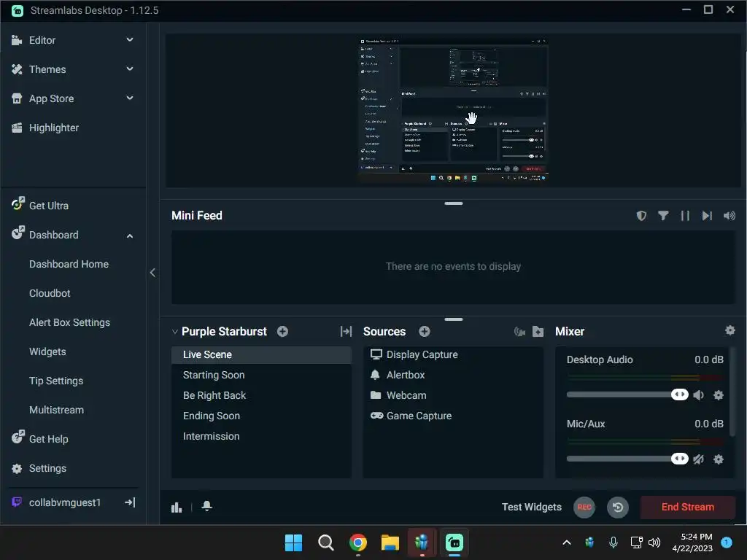Viewport: 747px width, 560px height.
Task: Open Alert Box Settings
Action: (69, 322)
